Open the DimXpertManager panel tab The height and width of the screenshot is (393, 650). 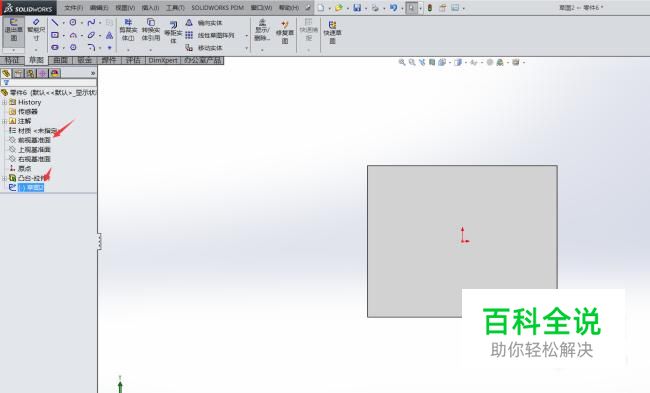pos(43,73)
